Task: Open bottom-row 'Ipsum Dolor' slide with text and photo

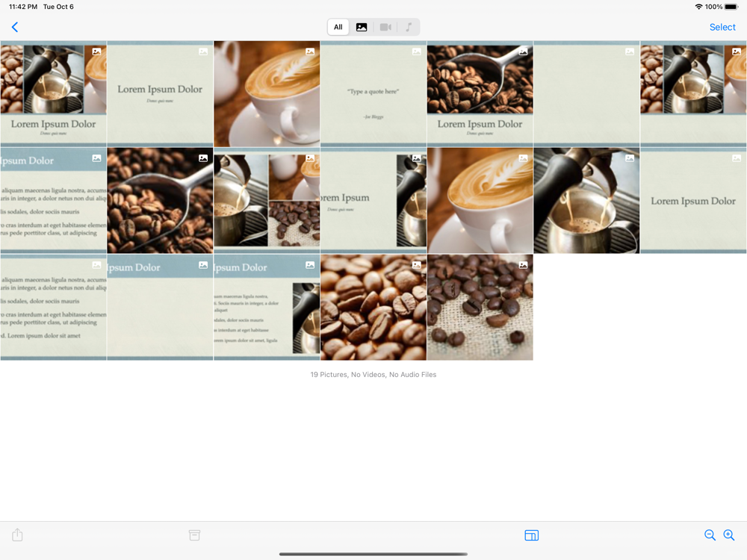Action: tap(267, 307)
